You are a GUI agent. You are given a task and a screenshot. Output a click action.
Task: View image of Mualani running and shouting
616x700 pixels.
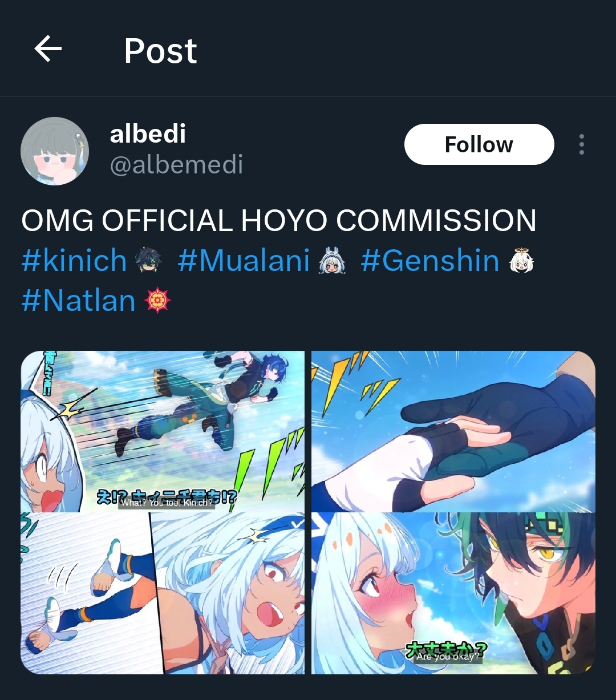[163, 593]
